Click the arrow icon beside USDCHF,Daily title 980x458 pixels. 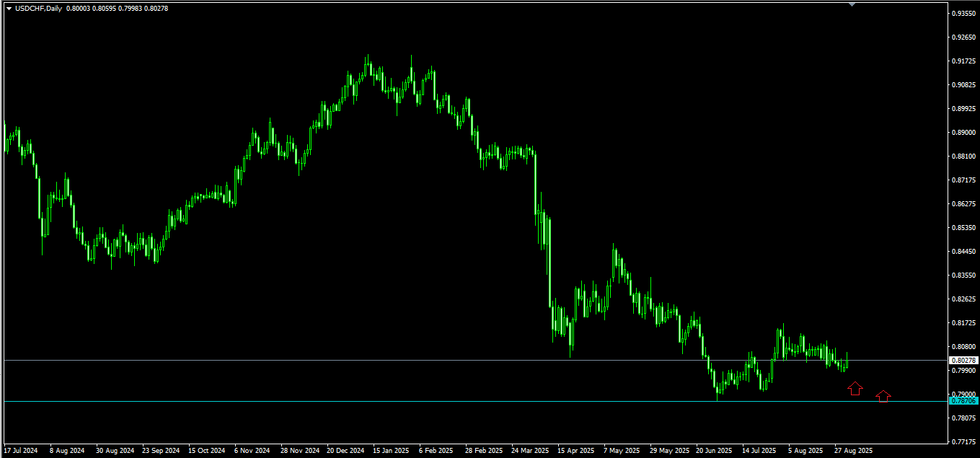coord(9,9)
